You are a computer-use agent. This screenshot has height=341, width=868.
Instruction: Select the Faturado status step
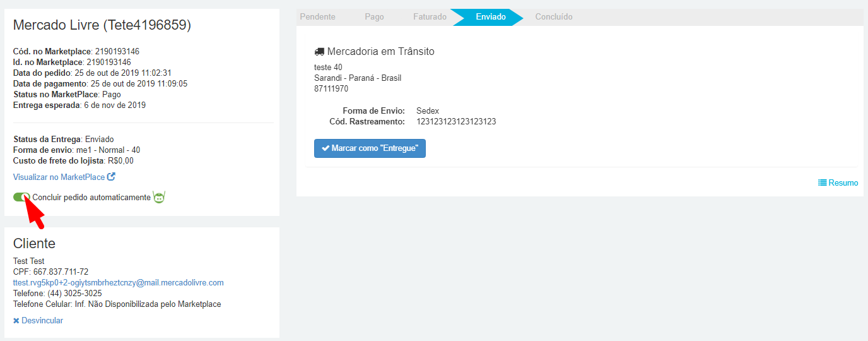tap(430, 17)
